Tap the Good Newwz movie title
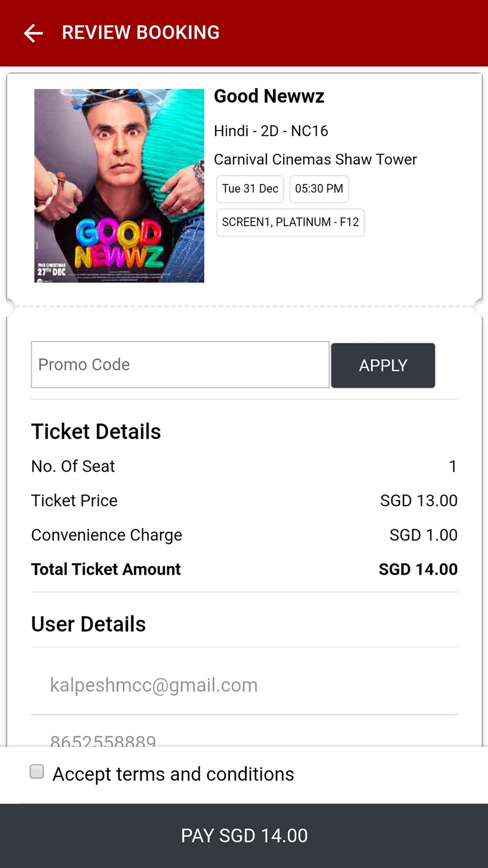This screenshot has height=868, width=488. pyautogui.click(x=269, y=96)
